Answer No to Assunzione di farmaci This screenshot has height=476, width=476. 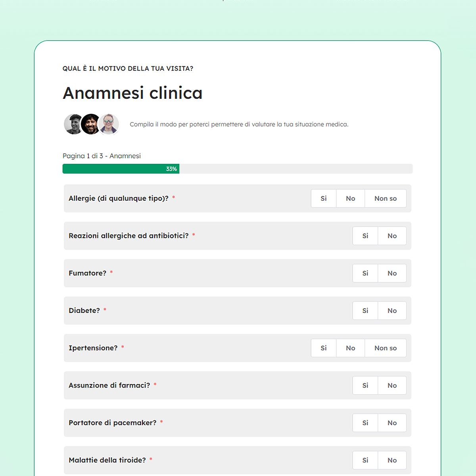(x=392, y=386)
